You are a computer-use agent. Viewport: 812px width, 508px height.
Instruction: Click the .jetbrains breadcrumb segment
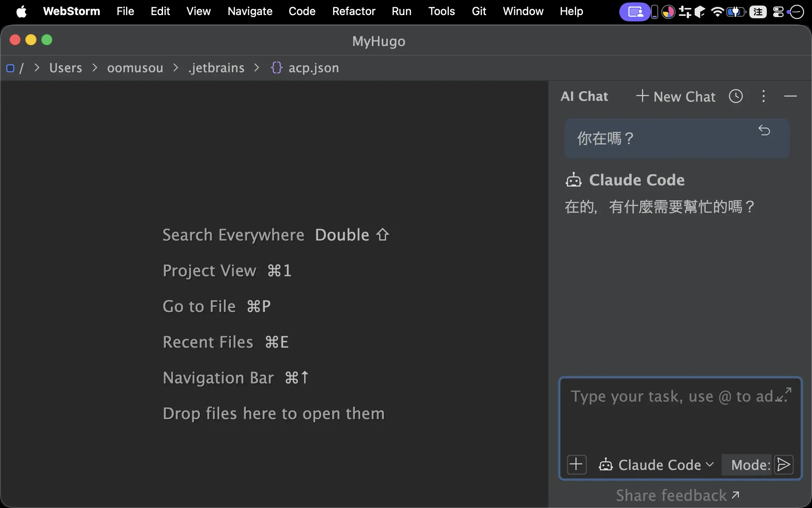(x=216, y=68)
